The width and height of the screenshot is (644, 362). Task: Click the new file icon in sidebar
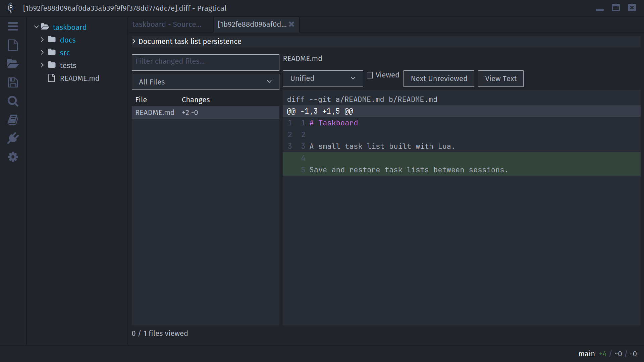click(x=13, y=45)
